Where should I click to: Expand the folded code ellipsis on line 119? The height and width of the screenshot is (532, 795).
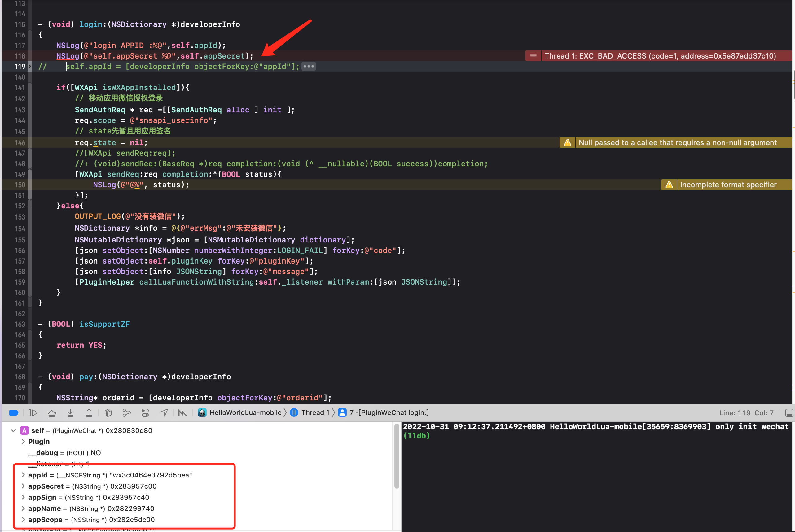[x=309, y=67]
